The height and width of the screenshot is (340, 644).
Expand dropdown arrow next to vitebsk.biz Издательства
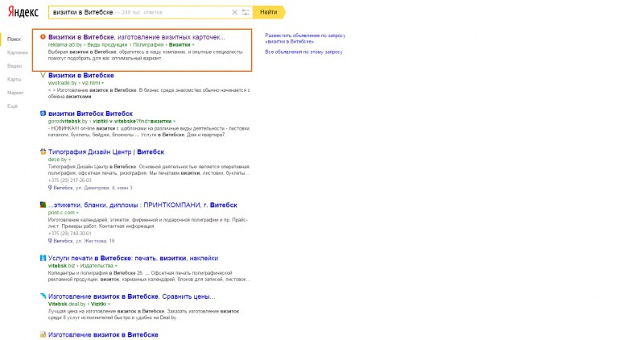(x=116, y=266)
